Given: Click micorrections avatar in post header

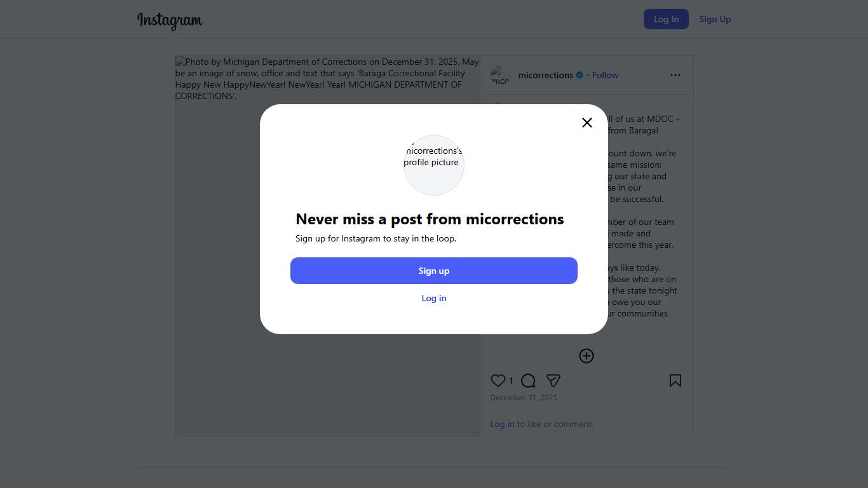Looking at the screenshot, I should [x=500, y=75].
